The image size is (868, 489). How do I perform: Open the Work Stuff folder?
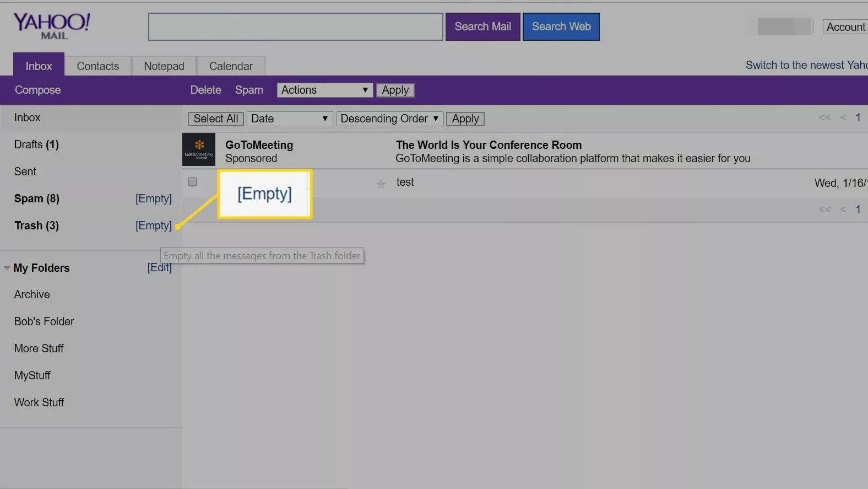[39, 402]
